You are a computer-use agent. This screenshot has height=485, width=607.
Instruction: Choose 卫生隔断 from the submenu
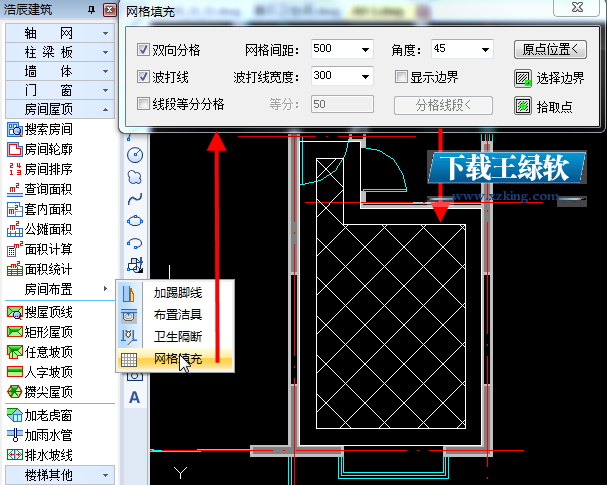tap(176, 336)
